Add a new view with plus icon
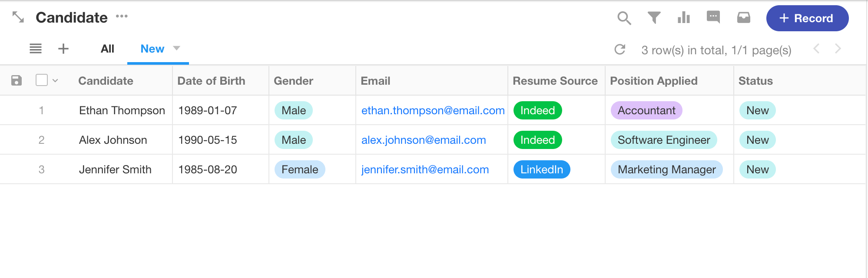Screen dimensions: 868x278 point(63,49)
